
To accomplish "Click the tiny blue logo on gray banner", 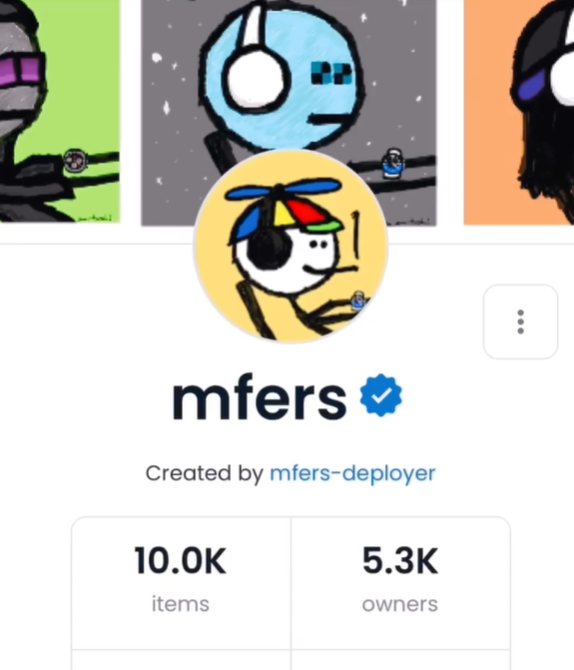I will 392,163.
